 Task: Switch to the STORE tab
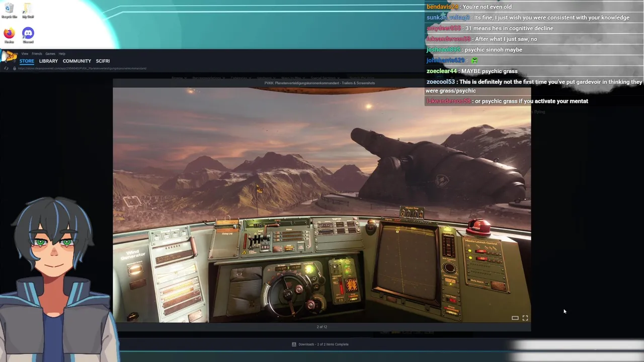tap(27, 61)
